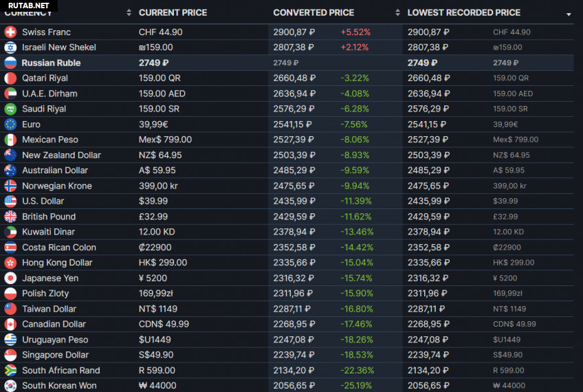Screen dimensions: 583x392
Task: Toggle sort arrows beside the Currency header
Action: click(129, 13)
